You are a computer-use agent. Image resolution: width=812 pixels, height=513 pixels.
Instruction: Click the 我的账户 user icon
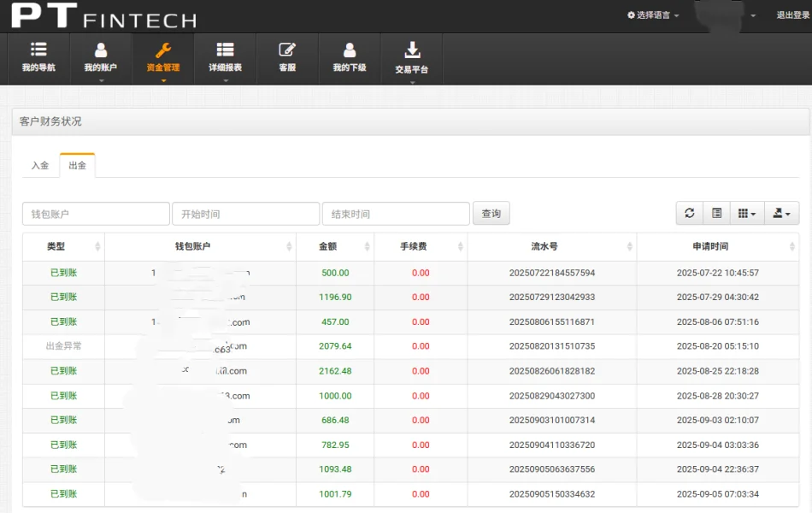point(101,50)
